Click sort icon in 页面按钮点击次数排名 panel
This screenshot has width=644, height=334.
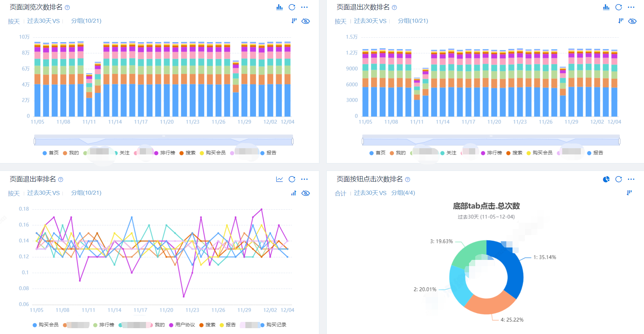coord(629,193)
